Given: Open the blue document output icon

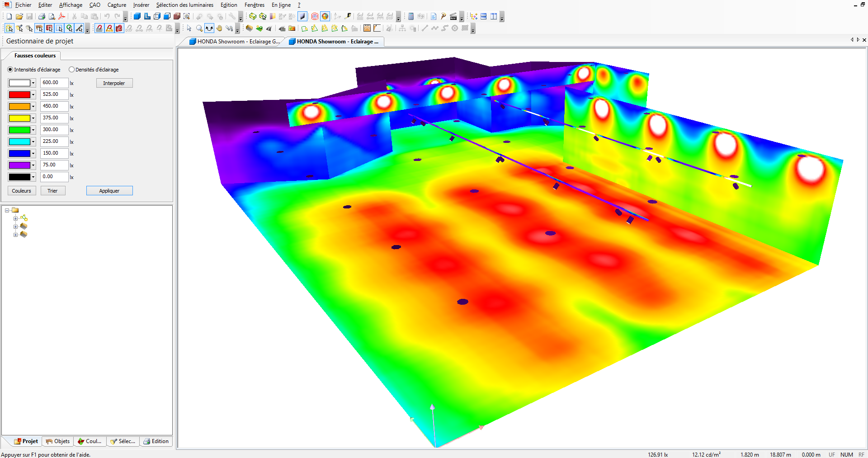Looking at the screenshot, I should [433, 16].
